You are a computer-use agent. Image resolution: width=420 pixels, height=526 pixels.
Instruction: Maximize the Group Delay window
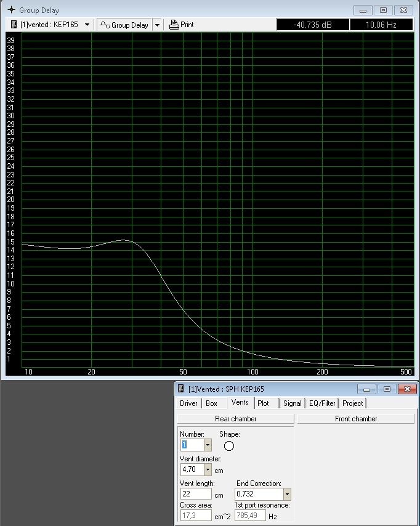click(383, 10)
